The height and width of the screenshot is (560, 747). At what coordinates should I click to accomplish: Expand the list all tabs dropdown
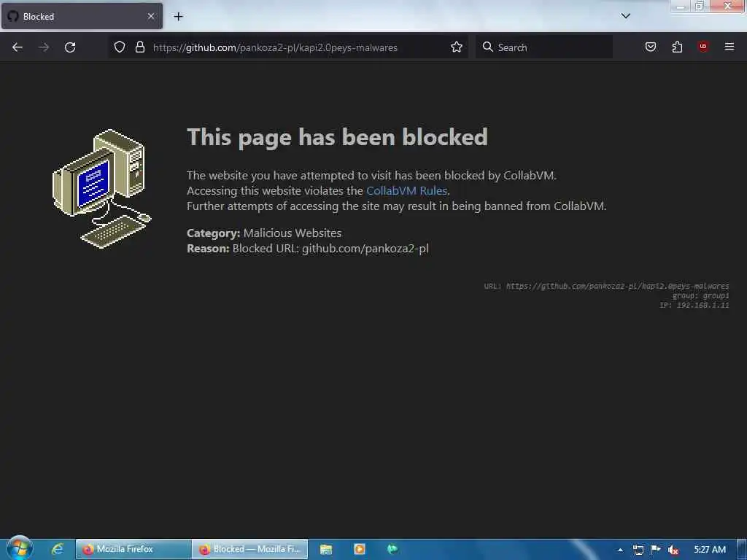(626, 16)
